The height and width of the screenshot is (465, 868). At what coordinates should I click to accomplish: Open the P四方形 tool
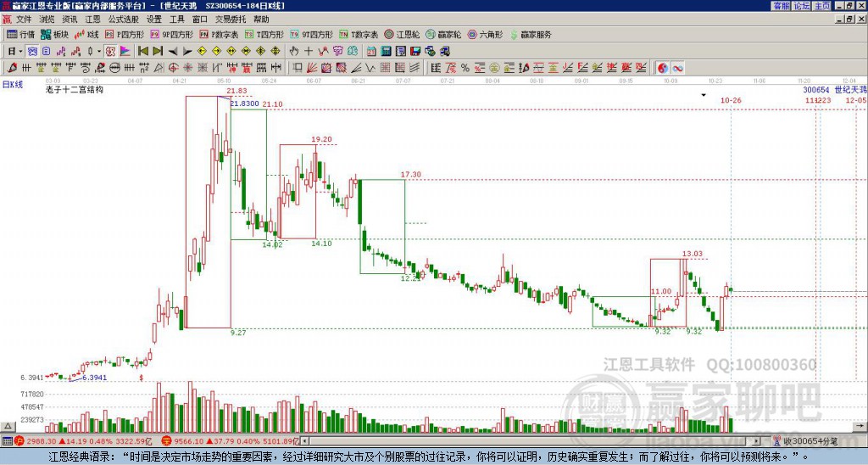pyautogui.click(x=124, y=34)
